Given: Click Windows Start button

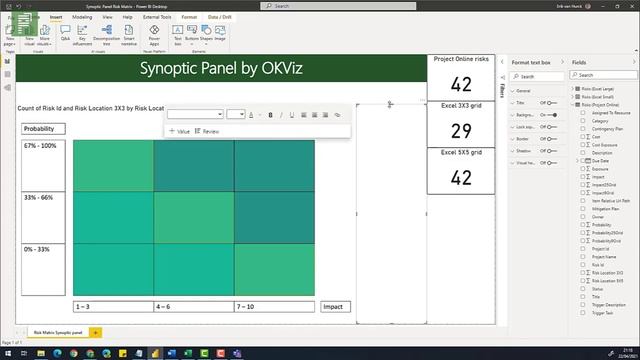Looking at the screenshot, I should pyautogui.click(x=8, y=353).
